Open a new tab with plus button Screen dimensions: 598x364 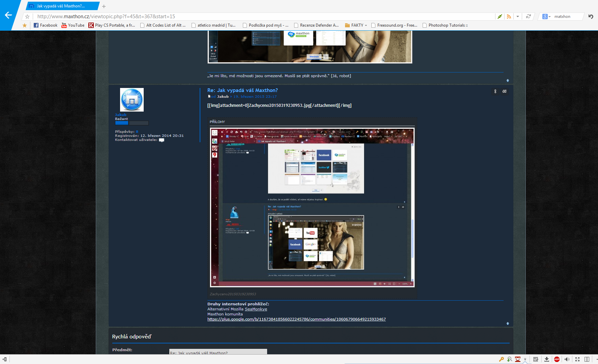[104, 6]
